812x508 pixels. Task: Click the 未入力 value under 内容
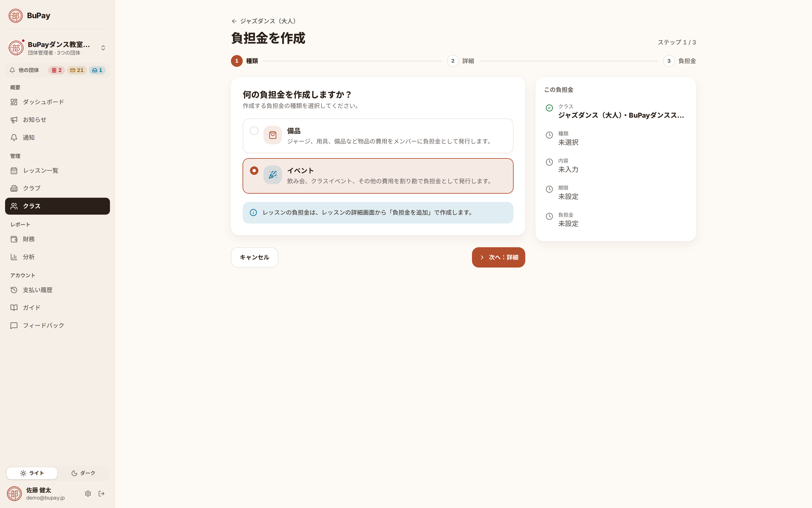(x=568, y=170)
